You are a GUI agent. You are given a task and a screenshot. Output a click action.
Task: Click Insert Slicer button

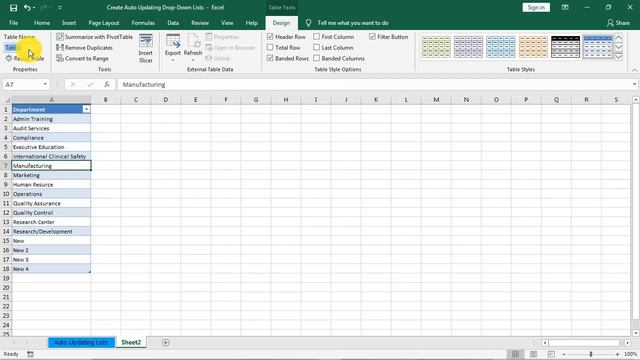click(146, 49)
